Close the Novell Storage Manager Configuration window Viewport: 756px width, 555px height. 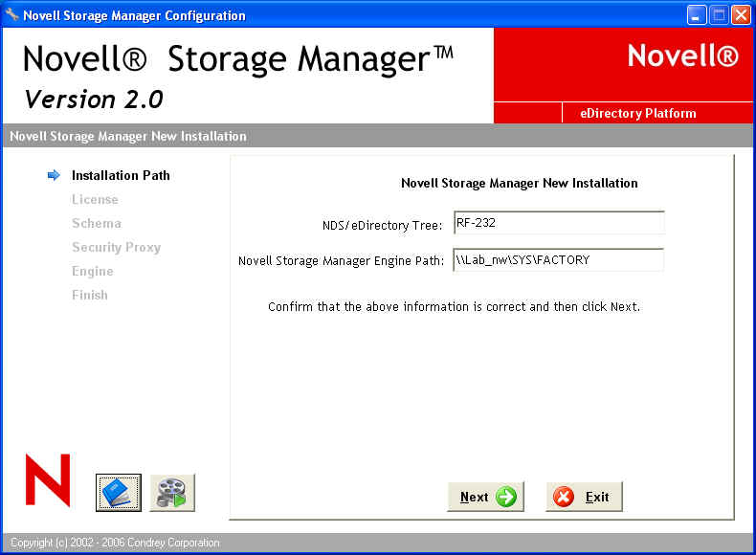pyautogui.click(x=741, y=15)
